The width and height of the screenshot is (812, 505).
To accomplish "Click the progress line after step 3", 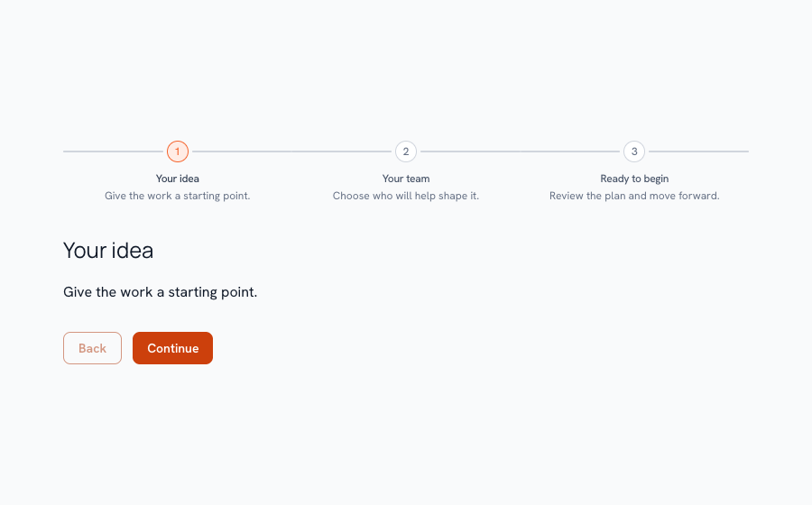I will pyautogui.click(x=698, y=151).
